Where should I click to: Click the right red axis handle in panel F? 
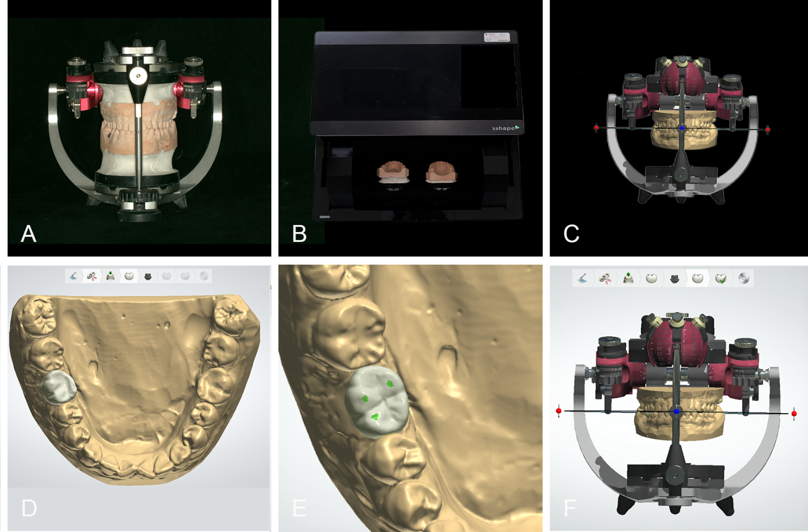tap(794, 414)
